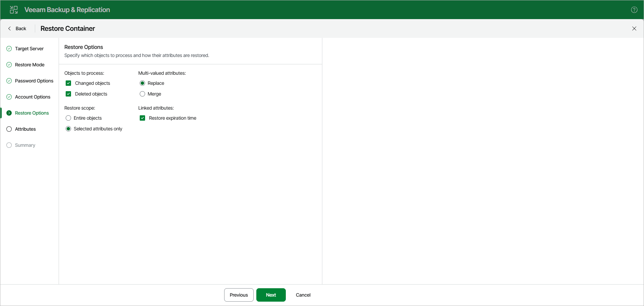Click the Veeam logo icon
This screenshot has height=306, width=644.
pyautogui.click(x=14, y=10)
